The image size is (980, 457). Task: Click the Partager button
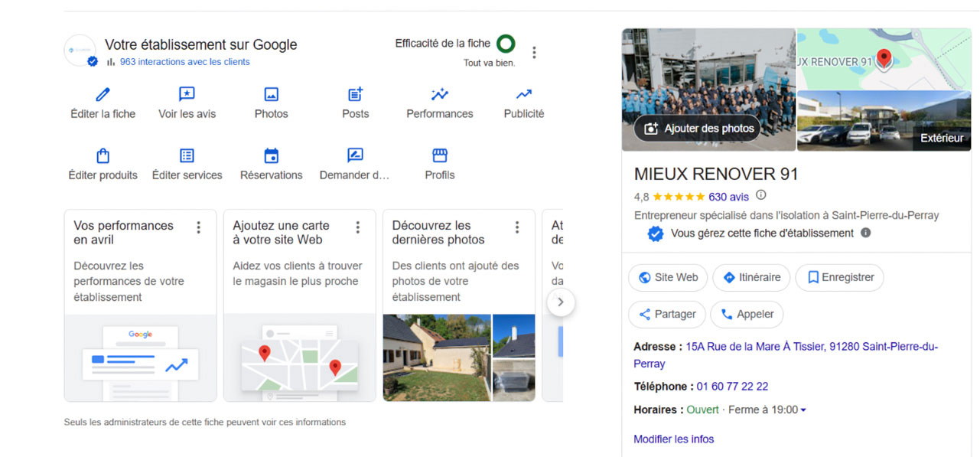[x=666, y=315]
